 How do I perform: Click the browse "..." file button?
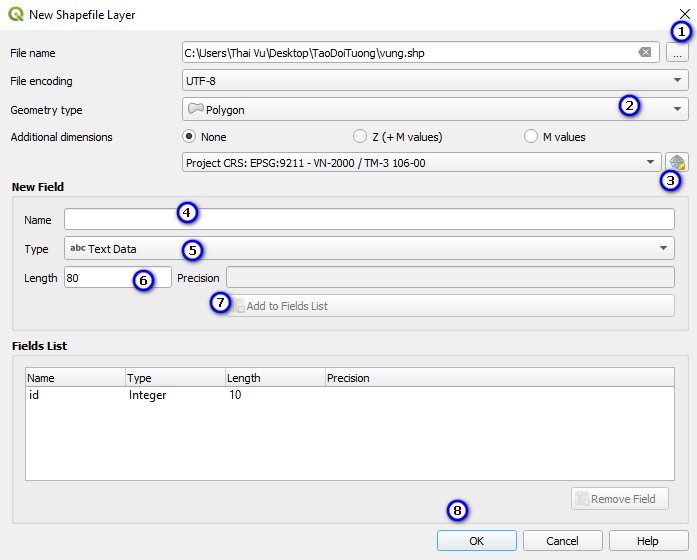pyautogui.click(x=677, y=53)
